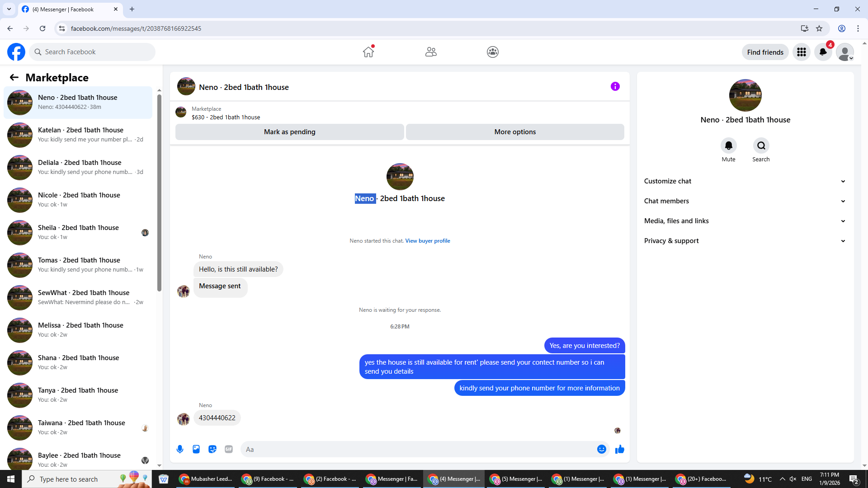Open conversation information purple icon
The image size is (868, 488).
[x=615, y=86]
